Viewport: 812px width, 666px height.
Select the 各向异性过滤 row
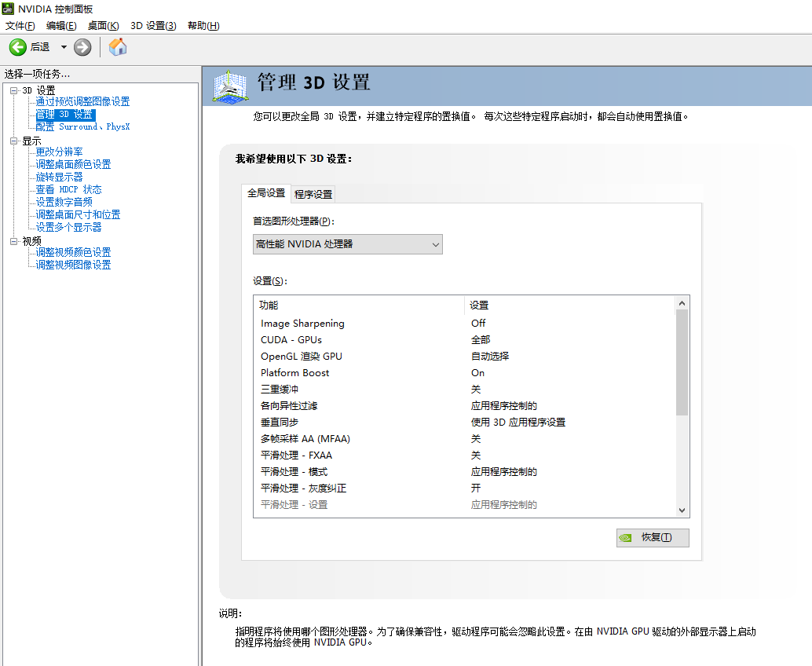tap(465, 406)
